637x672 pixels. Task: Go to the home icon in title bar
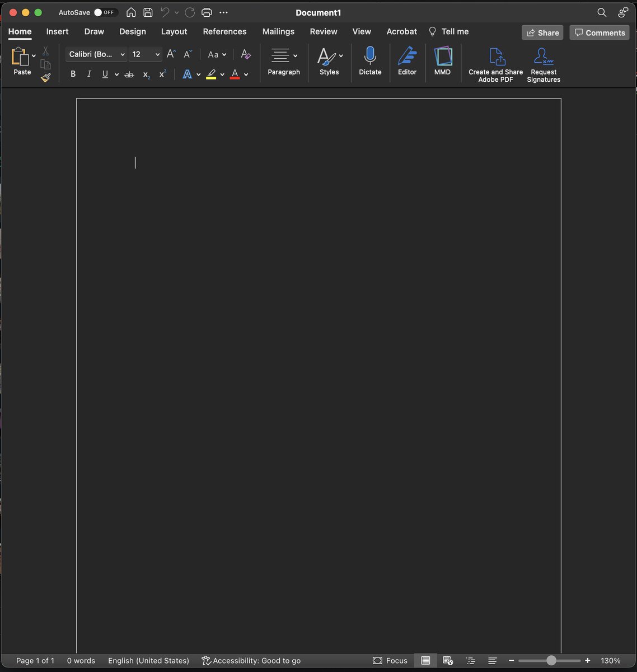131,12
